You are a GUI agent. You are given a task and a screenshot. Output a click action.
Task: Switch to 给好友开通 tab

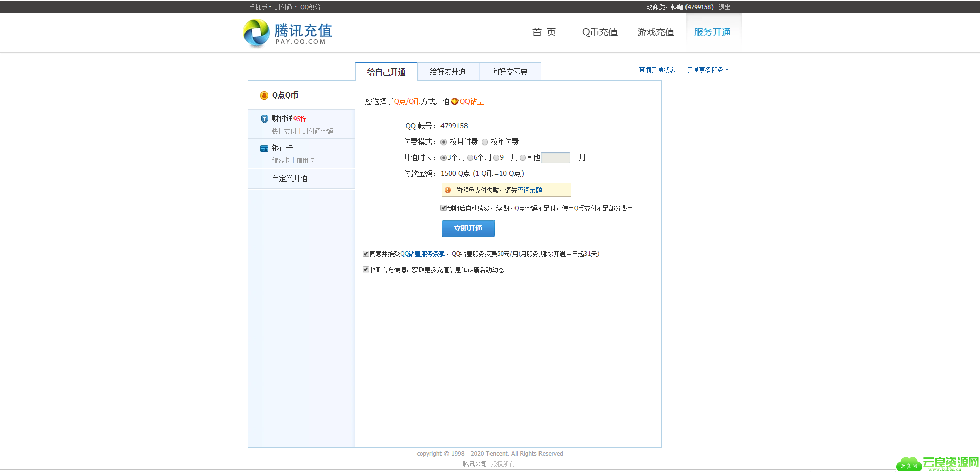click(x=448, y=72)
